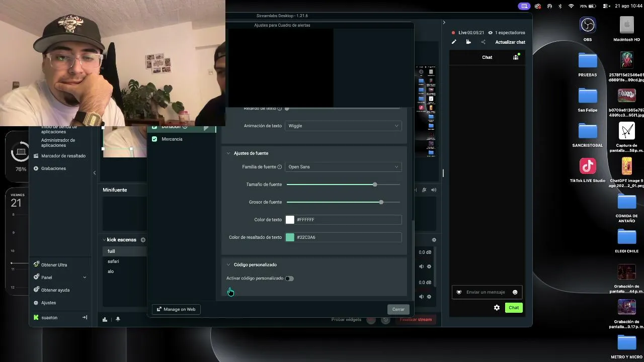The width and height of the screenshot is (644, 362).
Task: Open the stream info edit pencil icon
Action: 454,42
